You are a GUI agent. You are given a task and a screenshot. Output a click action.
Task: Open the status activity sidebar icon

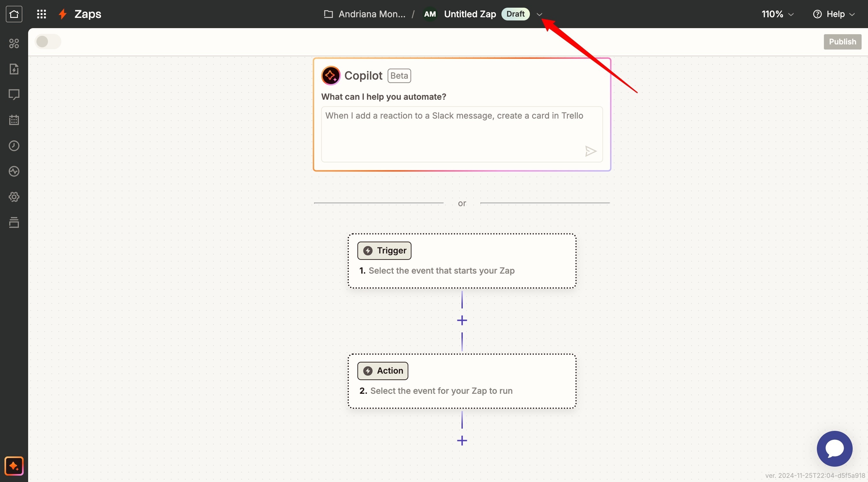point(14,171)
